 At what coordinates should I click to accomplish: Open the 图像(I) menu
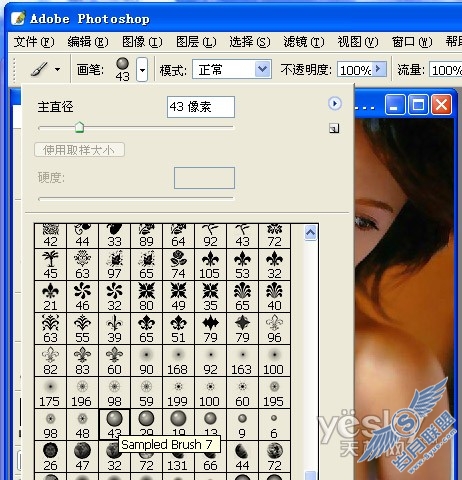pos(142,42)
